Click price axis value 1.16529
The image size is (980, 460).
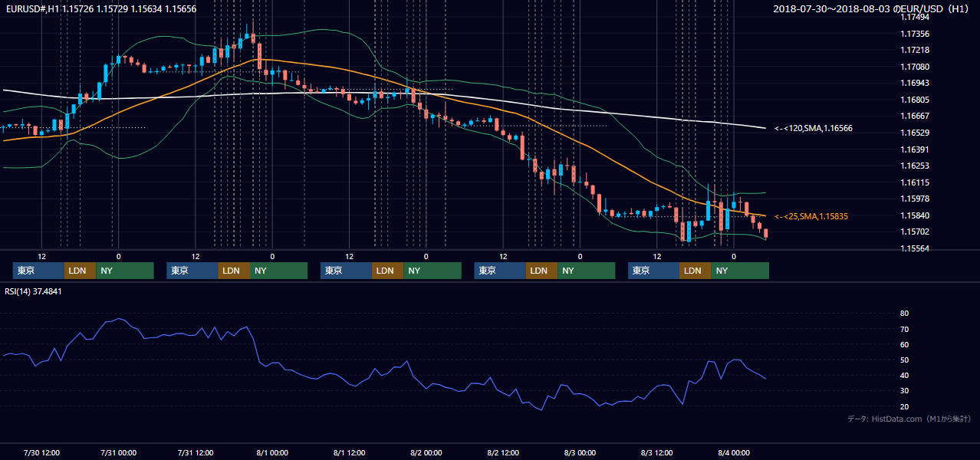(x=915, y=133)
